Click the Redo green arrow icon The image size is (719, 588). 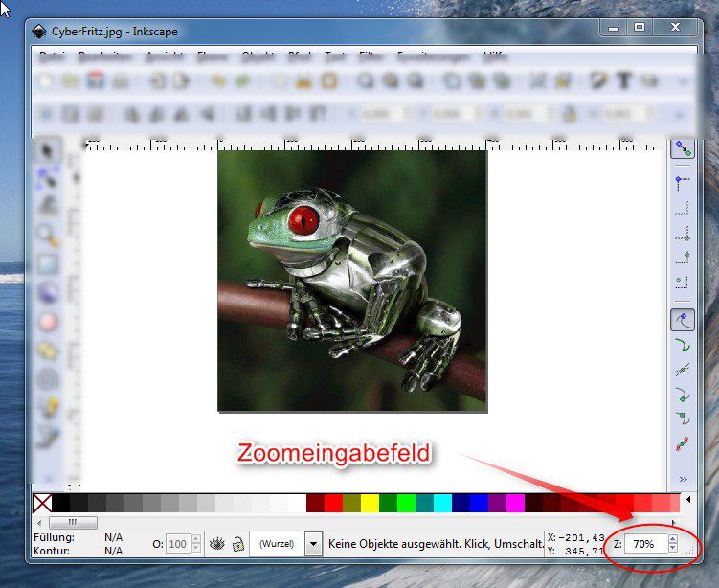click(242, 81)
